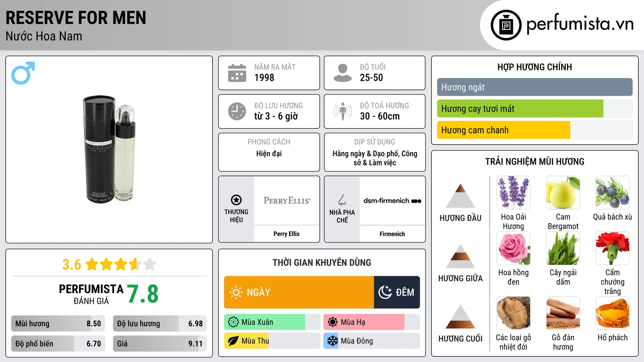
Task: Click the perfumista.vn site name
Action: pos(580,24)
